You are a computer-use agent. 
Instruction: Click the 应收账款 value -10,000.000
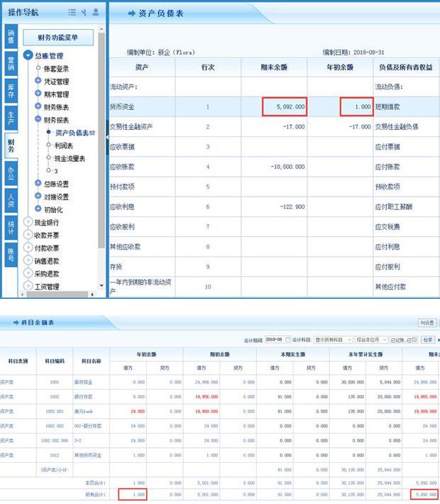pyautogui.click(x=287, y=167)
